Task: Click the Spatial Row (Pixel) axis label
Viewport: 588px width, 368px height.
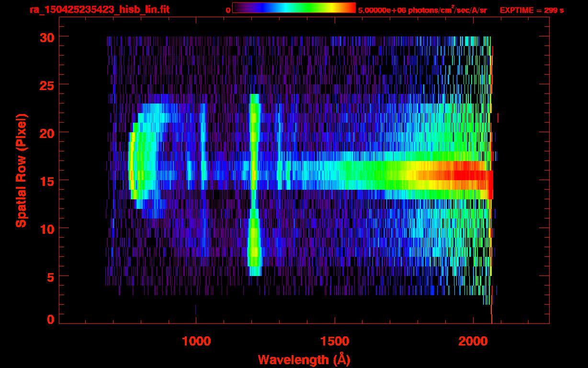Action: 21,170
